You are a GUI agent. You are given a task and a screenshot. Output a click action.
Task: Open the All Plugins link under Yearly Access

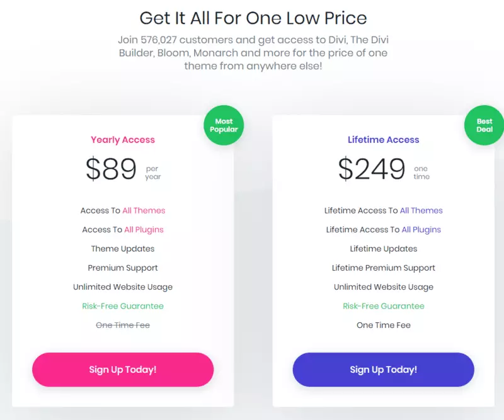click(143, 229)
